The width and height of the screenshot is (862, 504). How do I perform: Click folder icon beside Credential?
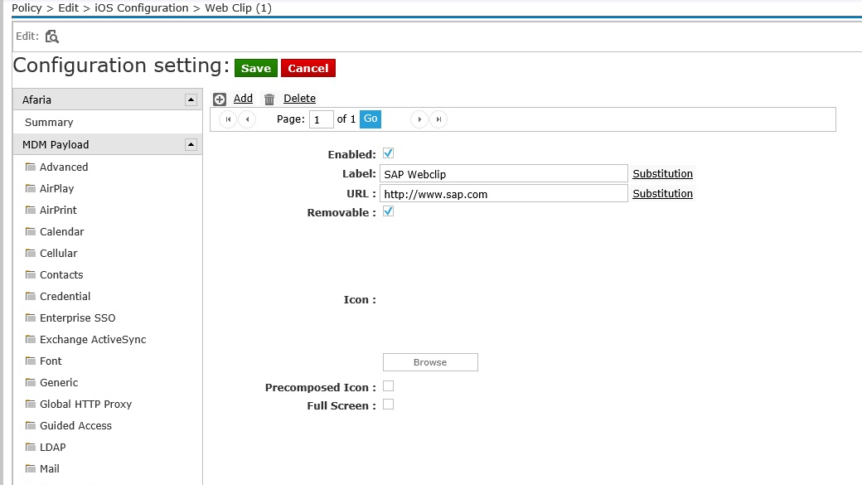(31, 296)
